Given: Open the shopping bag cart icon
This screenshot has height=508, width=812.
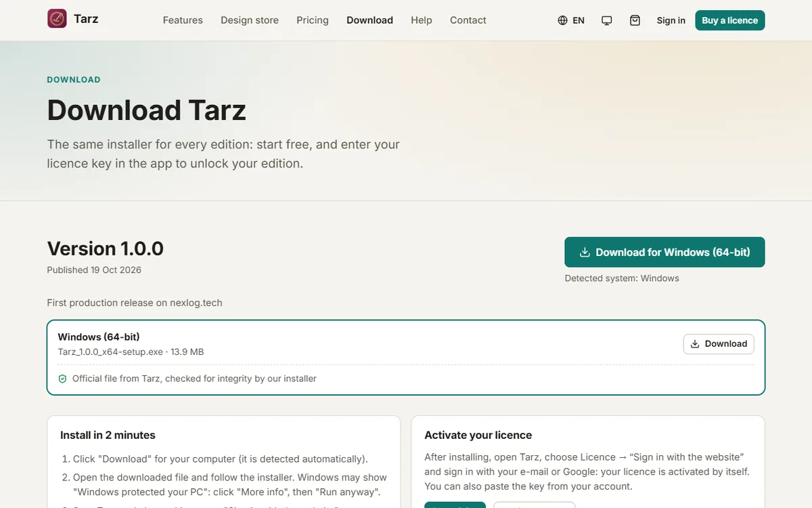Looking at the screenshot, I should (x=635, y=20).
